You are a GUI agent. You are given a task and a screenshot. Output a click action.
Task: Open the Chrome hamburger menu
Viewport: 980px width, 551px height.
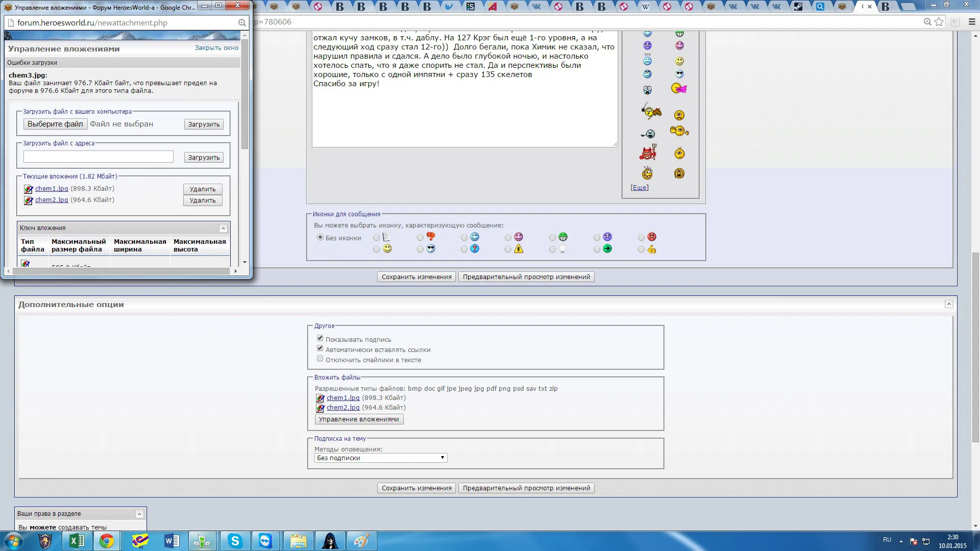tap(972, 22)
